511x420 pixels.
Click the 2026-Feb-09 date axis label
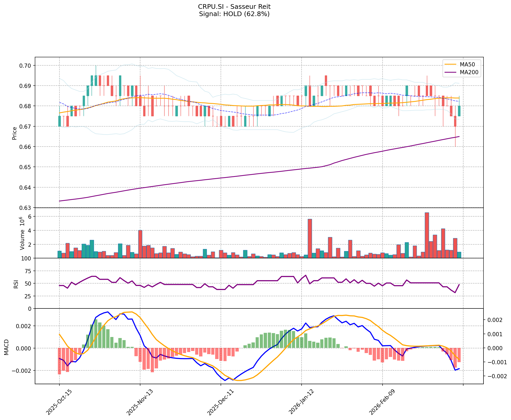coord(382,402)
